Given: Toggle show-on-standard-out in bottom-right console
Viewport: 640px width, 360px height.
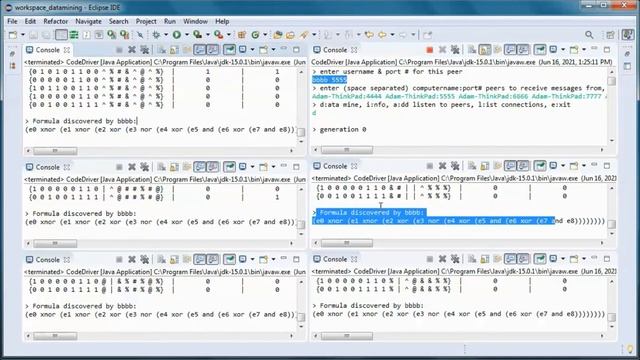Looking at the screenshot, I should [510, 259].
